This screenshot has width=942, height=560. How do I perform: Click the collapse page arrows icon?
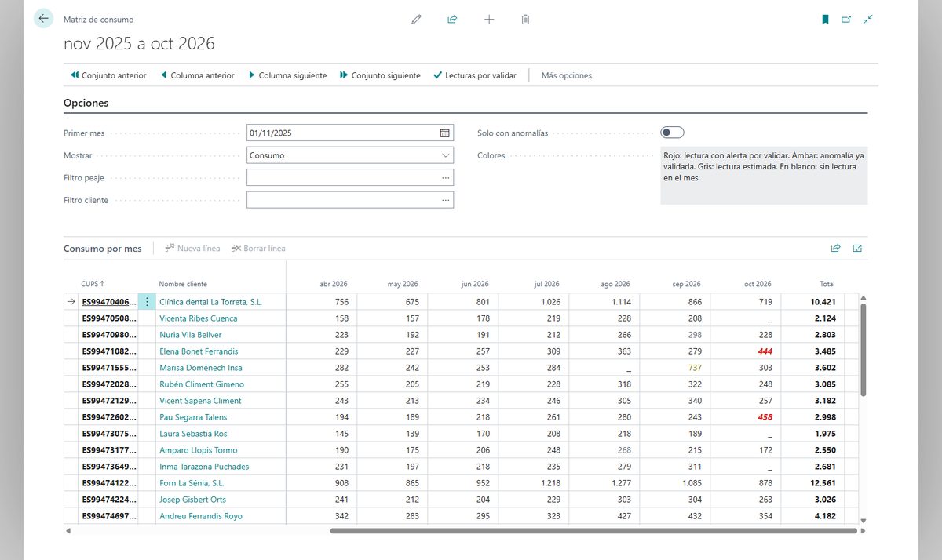[867, 20]
